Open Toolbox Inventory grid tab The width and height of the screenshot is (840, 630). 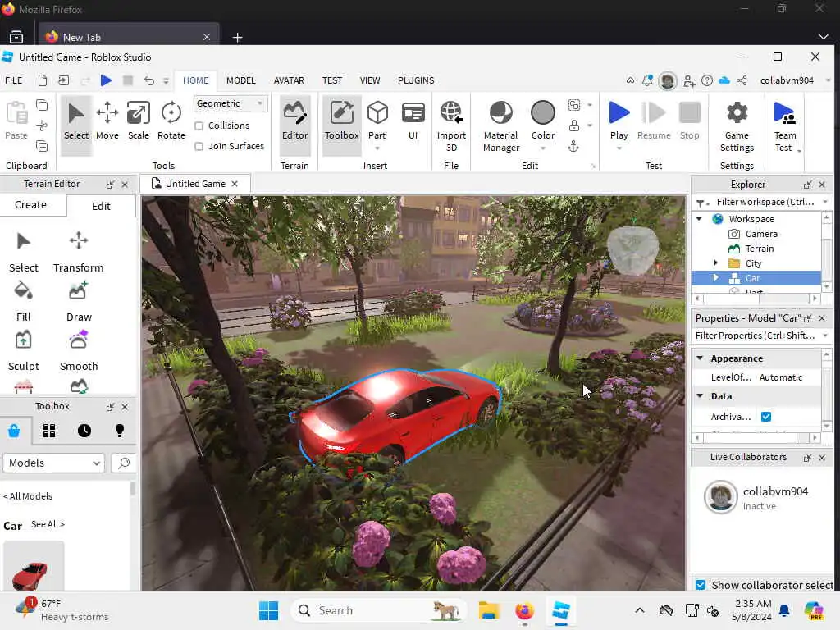point(49,431)
